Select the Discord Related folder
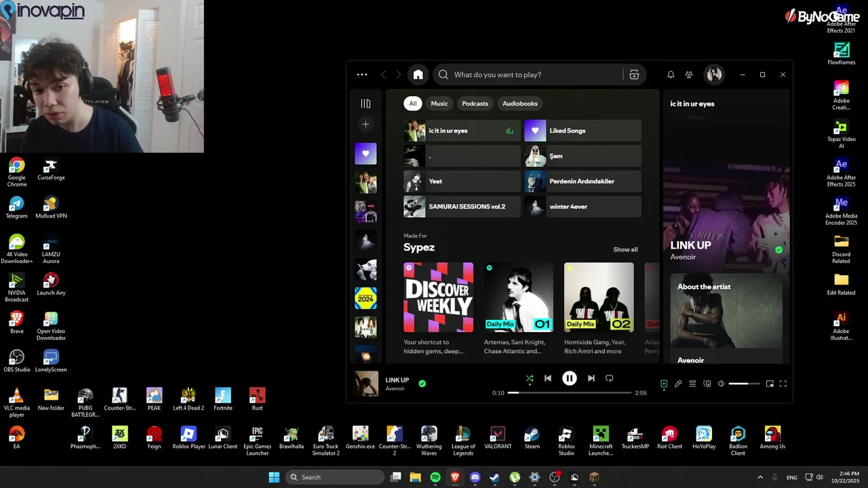 pos(842,249)
